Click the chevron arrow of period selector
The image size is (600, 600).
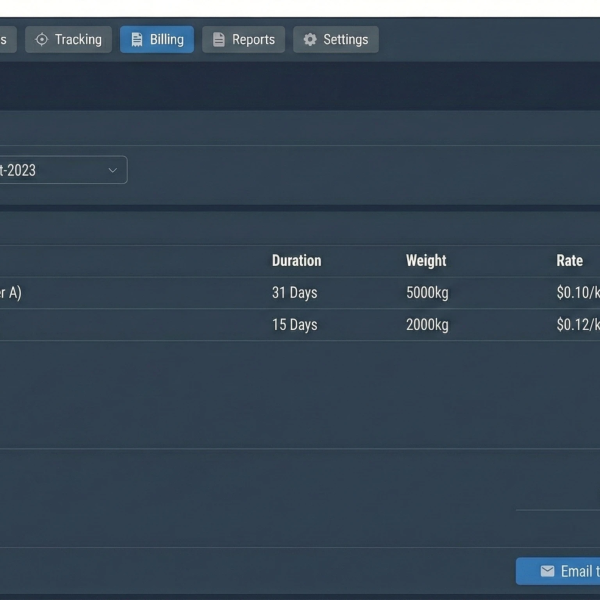coord(112,170)
